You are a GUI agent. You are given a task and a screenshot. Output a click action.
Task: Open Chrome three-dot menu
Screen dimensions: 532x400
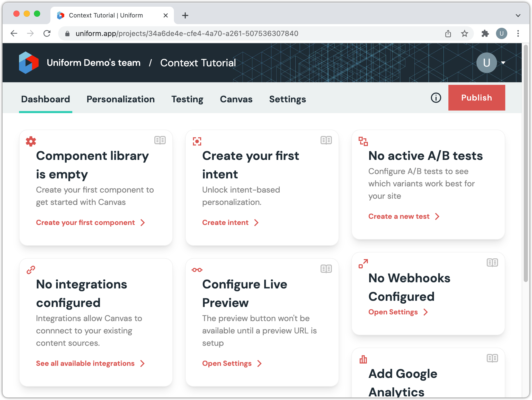(x=518, y=33)
